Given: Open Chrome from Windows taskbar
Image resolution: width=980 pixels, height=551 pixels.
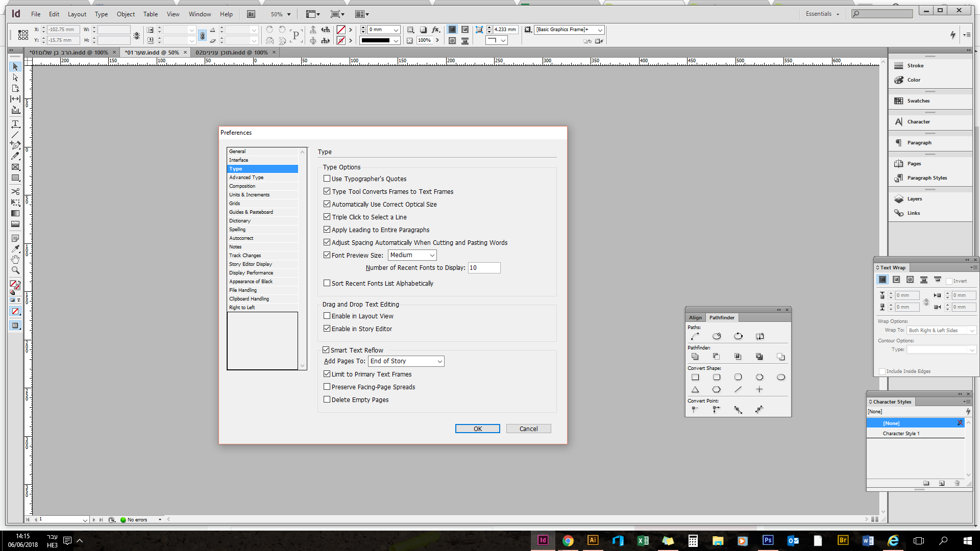Looking at the screenshot, I should point(568,540).
